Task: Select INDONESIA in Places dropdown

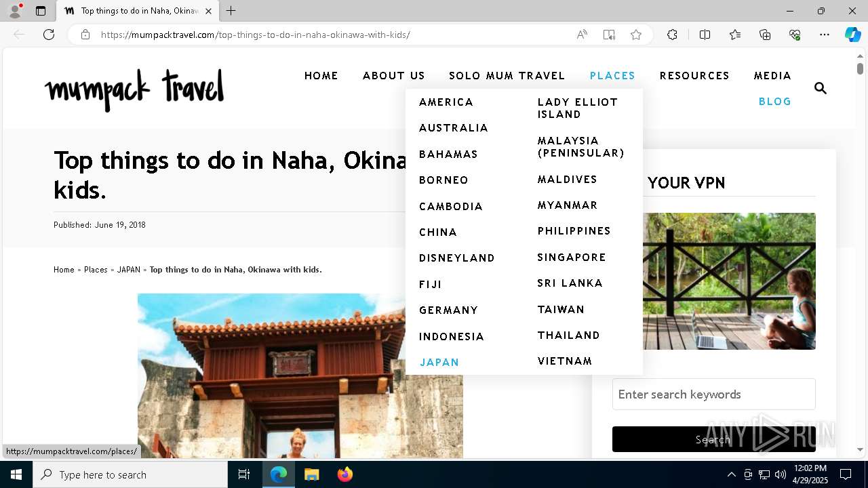Action: pos(452,337)
